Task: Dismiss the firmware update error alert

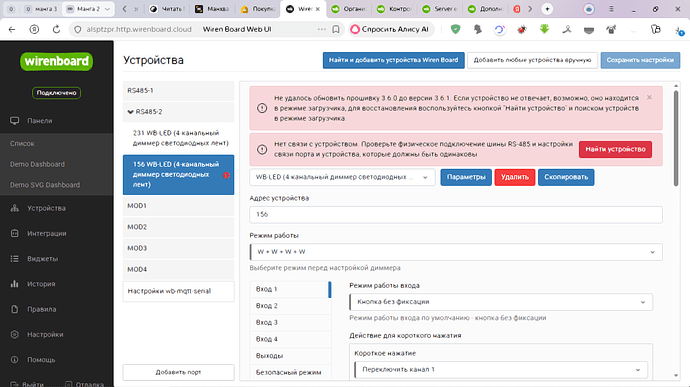Action: point(649,97)
